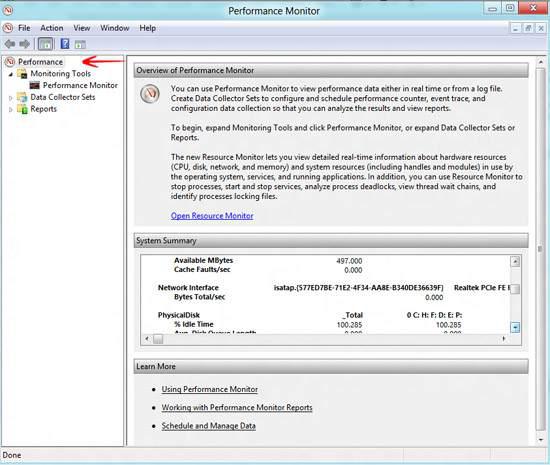Click main pane vertical scroll down arrow
This screenshot has height=465, width=550.
pyautogui.click(x=541, y=440)
